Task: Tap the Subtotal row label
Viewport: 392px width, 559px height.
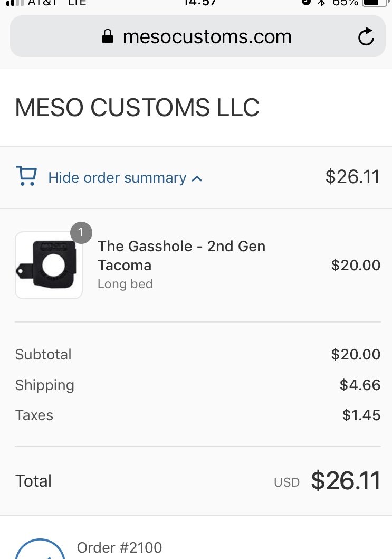Action: (43, 354)
